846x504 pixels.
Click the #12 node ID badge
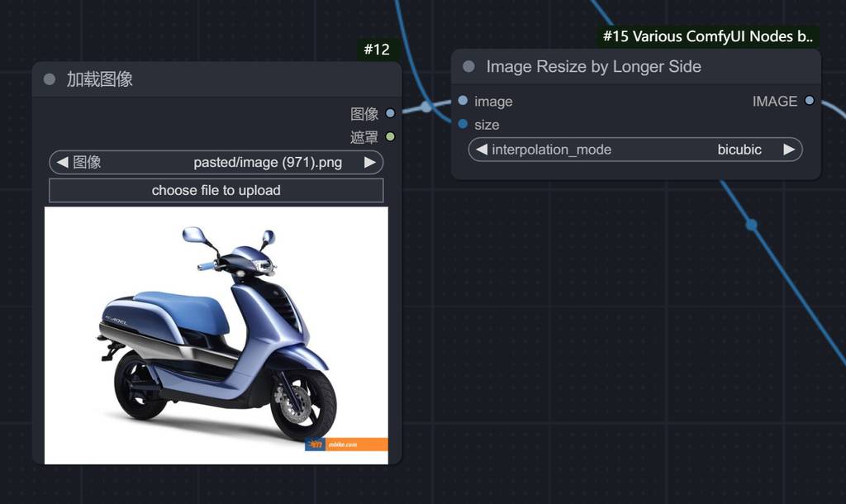click(376, 50)
